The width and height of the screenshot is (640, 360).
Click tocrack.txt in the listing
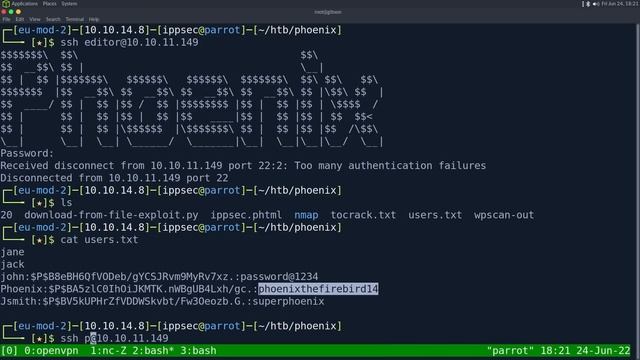click(363, 215)
